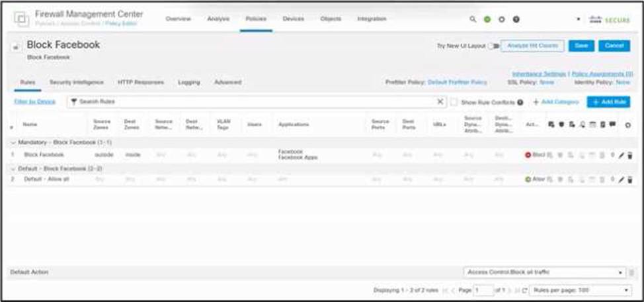Check the Show Rule Conflicts checkbox

[x=454, y=102]
